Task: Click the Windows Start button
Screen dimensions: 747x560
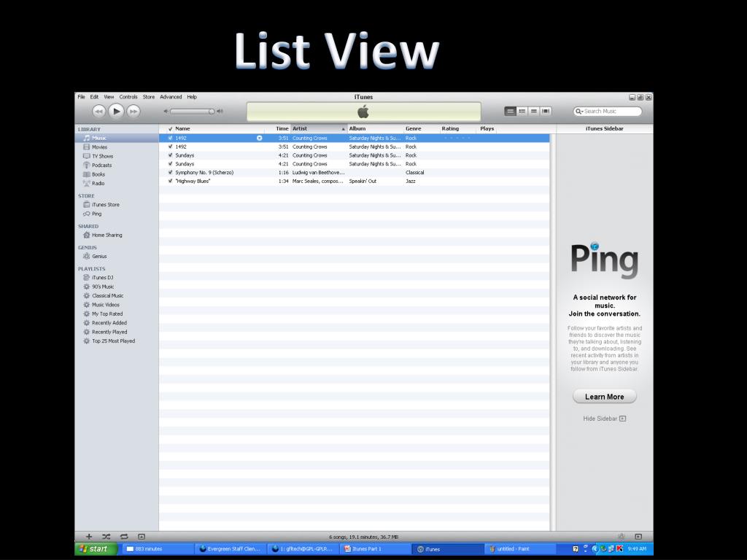Action: click(96, 548)
